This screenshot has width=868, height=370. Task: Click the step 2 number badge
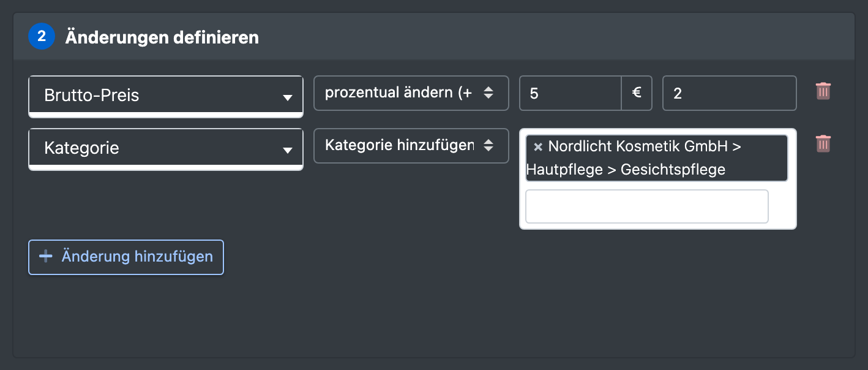coord(42,37)
